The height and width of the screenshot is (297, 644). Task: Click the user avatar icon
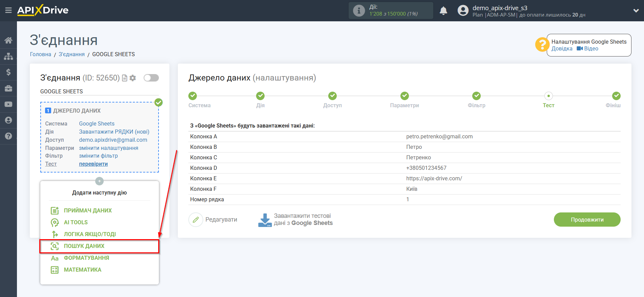coord(463,10)
